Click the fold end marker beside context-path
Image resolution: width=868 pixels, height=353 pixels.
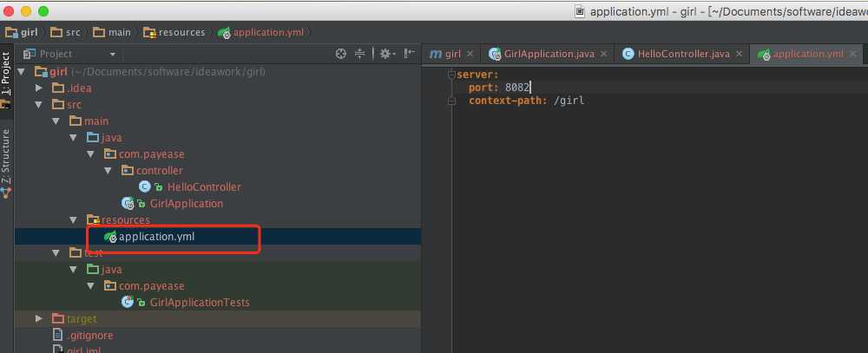[x=451, y=101]
